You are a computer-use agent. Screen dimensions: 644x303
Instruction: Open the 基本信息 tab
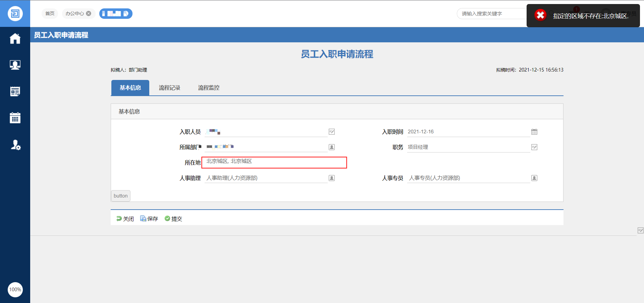[130, 88]
